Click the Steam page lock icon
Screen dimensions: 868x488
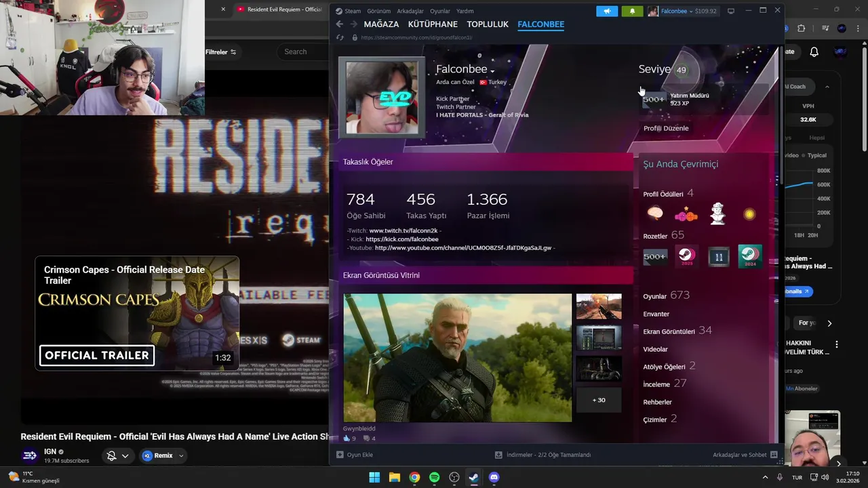pos(354,38)
